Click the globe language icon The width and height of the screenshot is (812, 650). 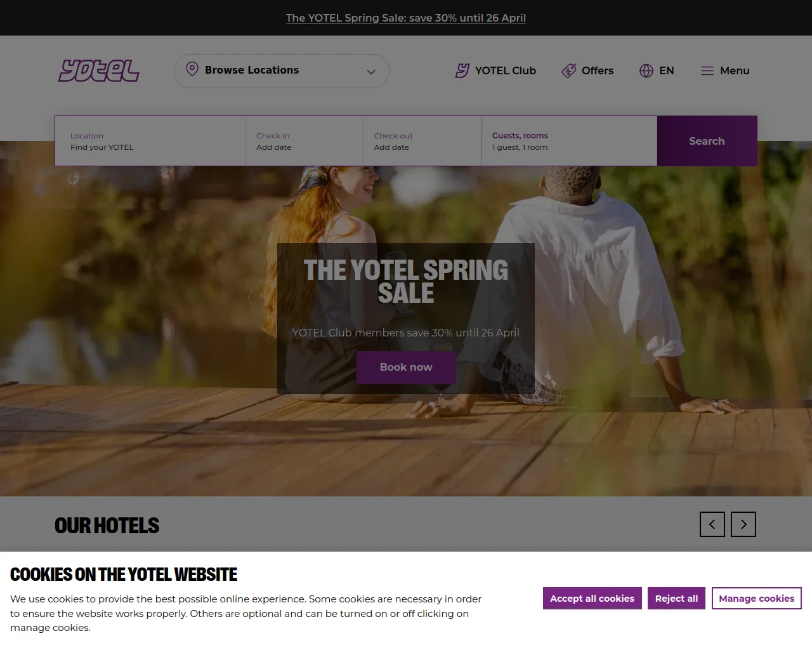click(646, 70)
